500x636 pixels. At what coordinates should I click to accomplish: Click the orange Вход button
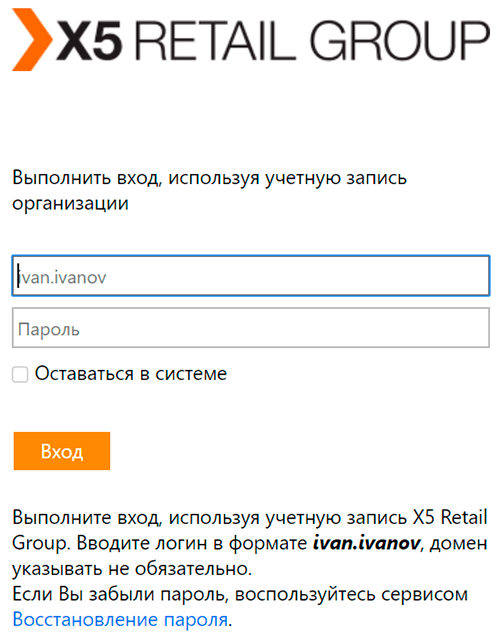(62, 451)
